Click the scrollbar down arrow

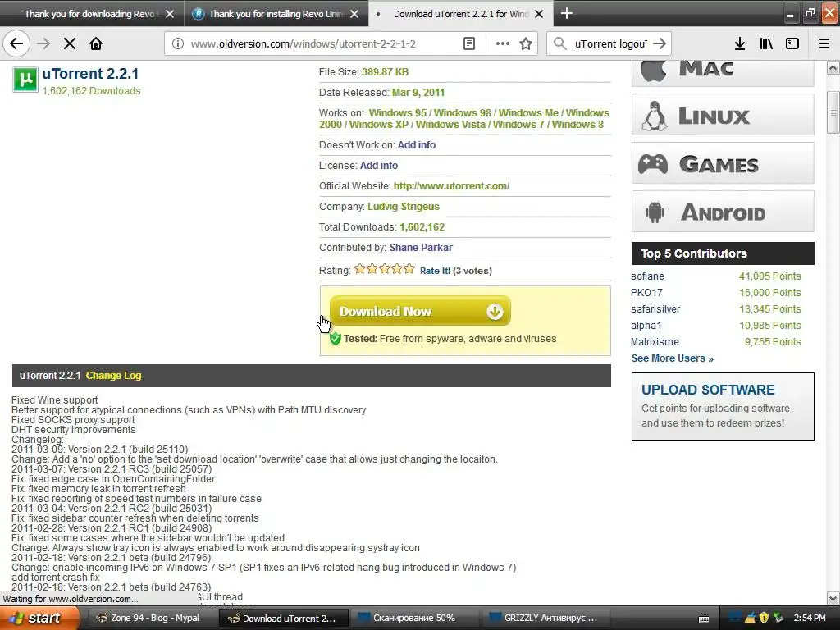point(833,598)
